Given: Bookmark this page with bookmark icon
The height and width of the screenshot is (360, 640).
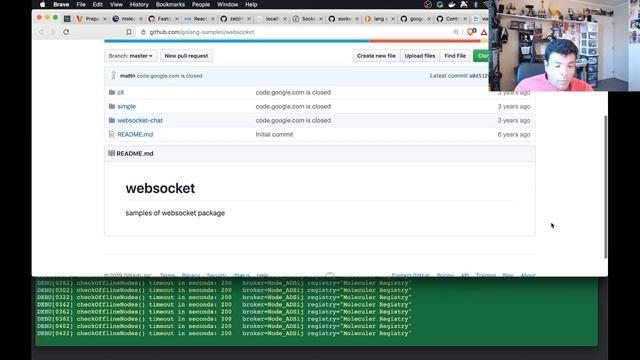Looking at the screenshot, I should tap(129, 32).
